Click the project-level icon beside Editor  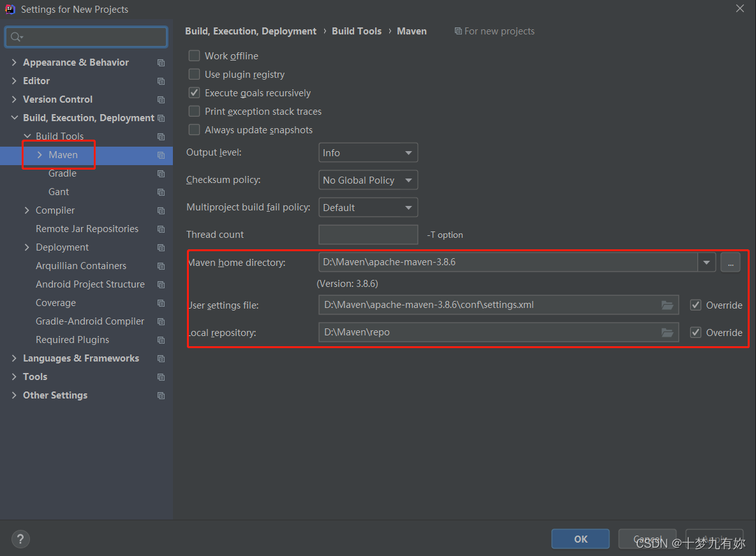161,81
